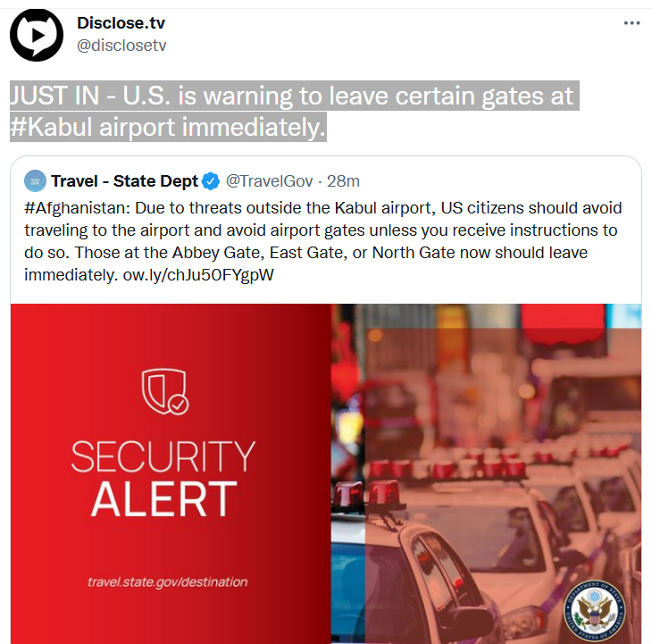Screen dimensions: 652x644
Task: Open the ow.ly/chJu50FYgpW link
Action: click(x=198, y=275)
